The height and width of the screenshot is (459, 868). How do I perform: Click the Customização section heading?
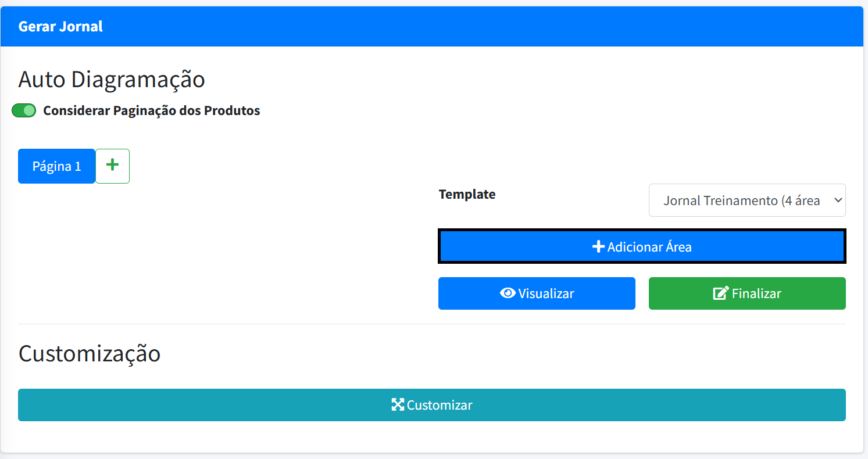(90, 353)
